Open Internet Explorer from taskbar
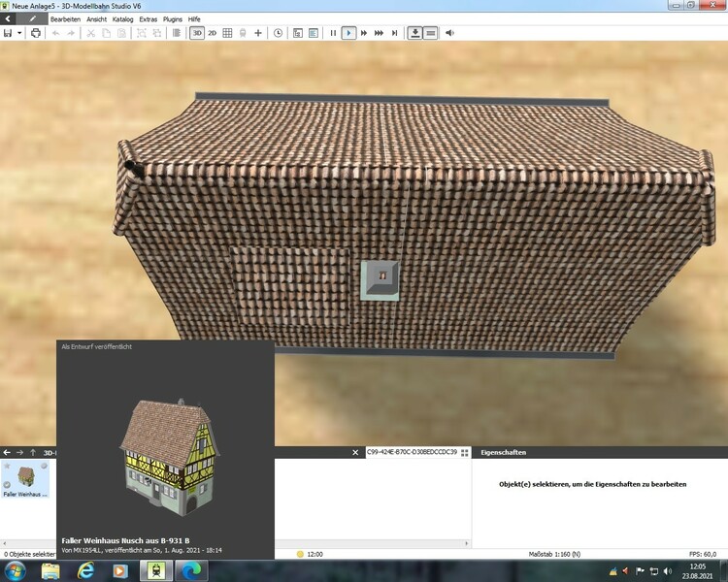728x582 pixels. click(85, 571)
